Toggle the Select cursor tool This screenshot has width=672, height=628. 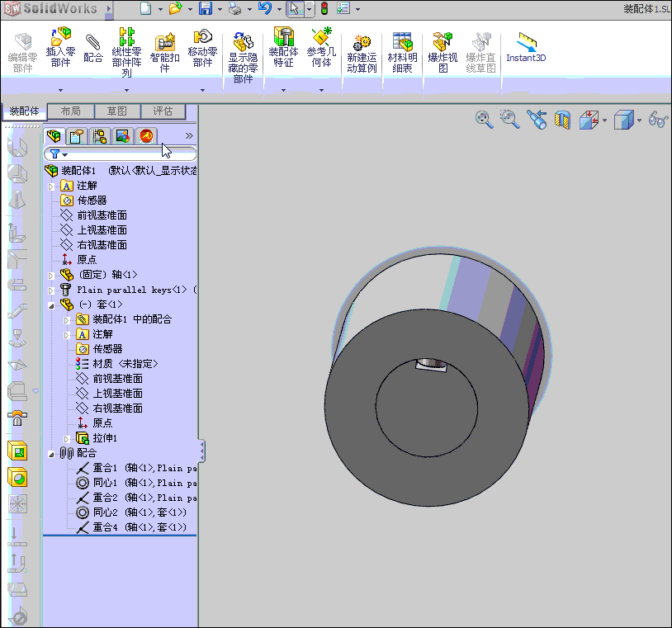[x=295, y=8]
